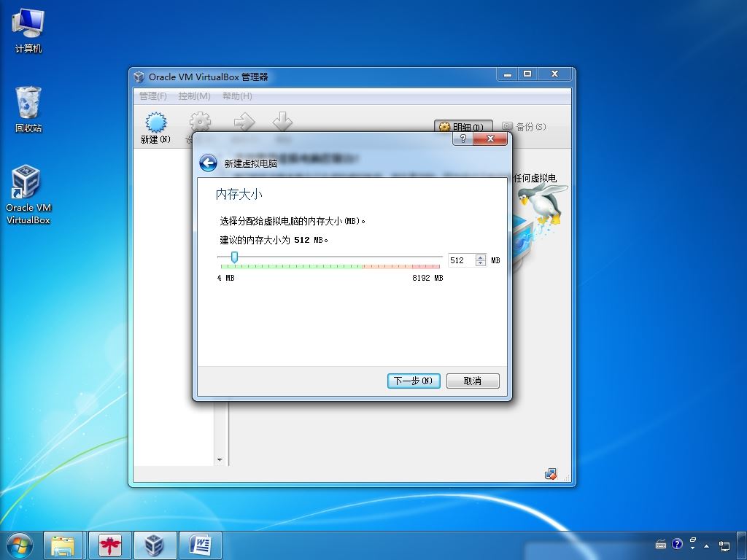Click the 8192 MB maximum label
This screenshot has height=560, width=747.
[427, 278]
